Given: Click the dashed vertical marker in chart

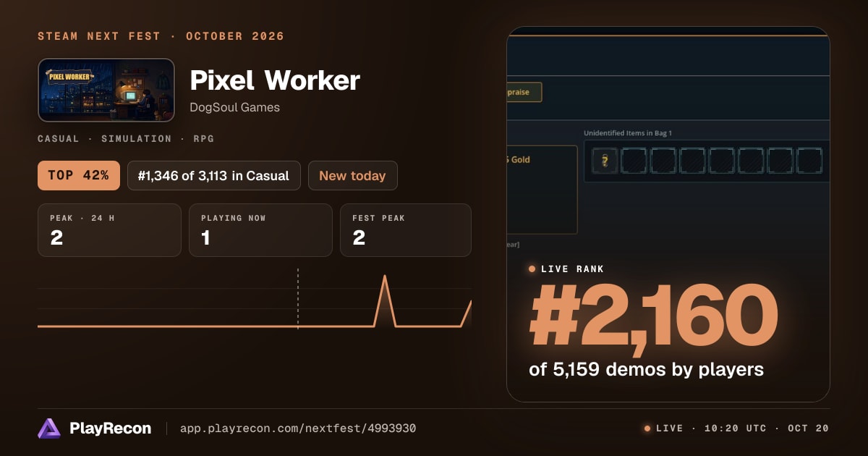Looking at the screenshot, I should tap(298, 299).
